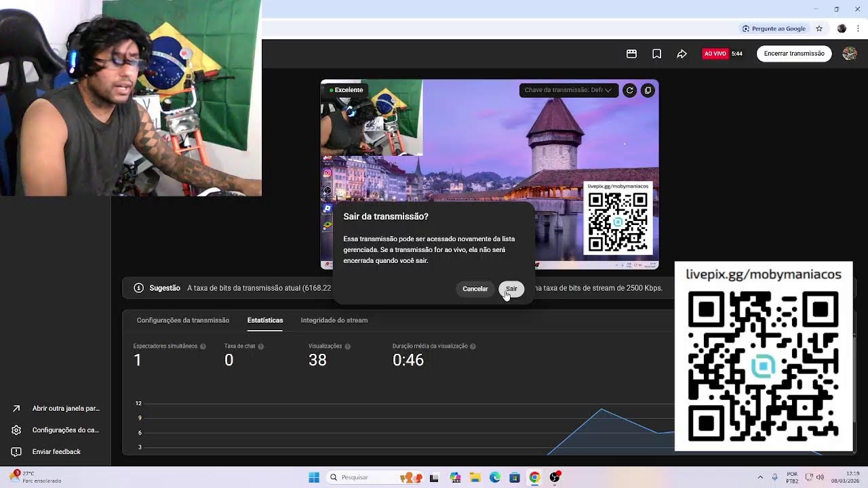Open Integridade do stream tab

(334, 320)
